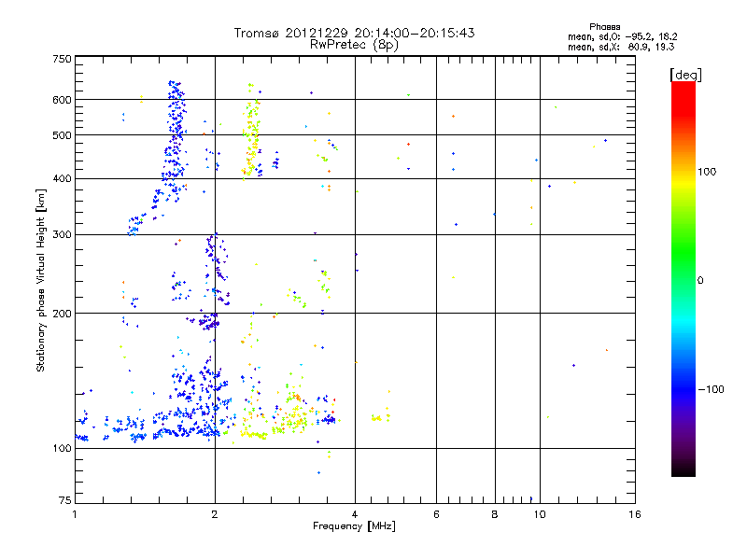
Task: Click the y-axis tick label "750"
Action: 62,59
